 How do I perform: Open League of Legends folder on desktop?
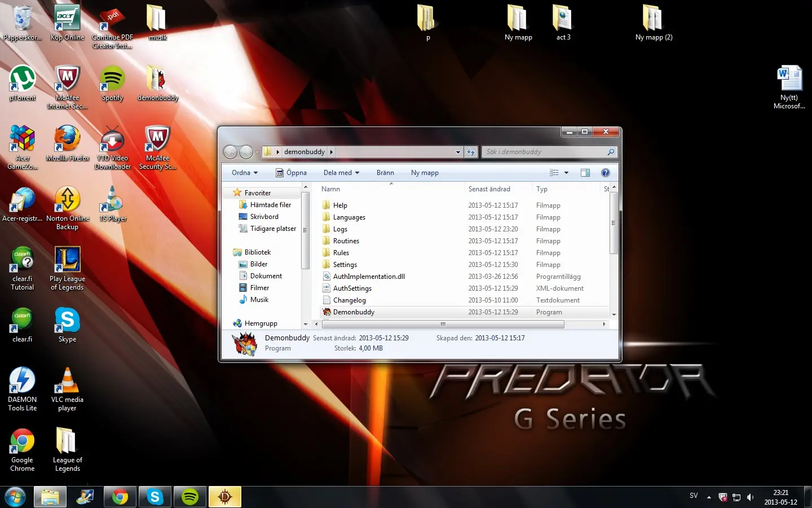point(67,450)
